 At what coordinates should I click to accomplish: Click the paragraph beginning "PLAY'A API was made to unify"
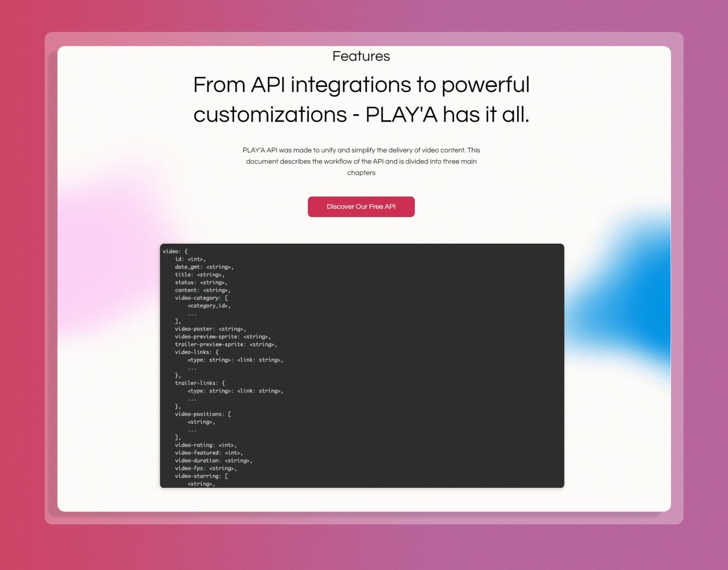pyautogui.click(x=361, y=161)
